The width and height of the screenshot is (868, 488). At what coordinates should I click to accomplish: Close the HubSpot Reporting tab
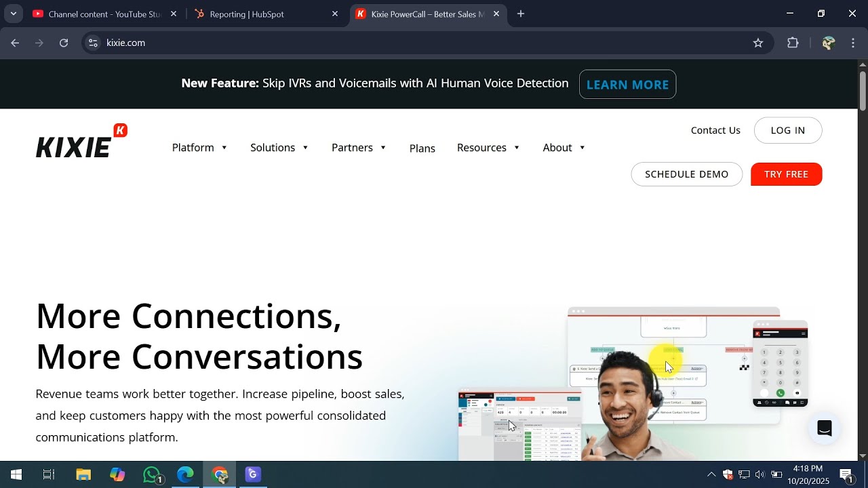335,14
